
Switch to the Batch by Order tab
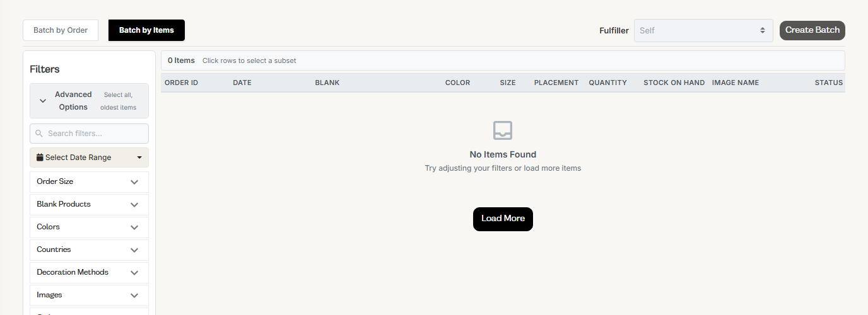pos(61,30)
